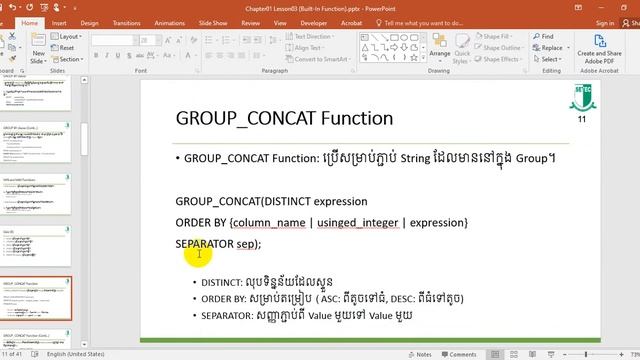Select the Right Arrow shape in gallery
This screenshot has width=640, height=360.
(394, 47)
